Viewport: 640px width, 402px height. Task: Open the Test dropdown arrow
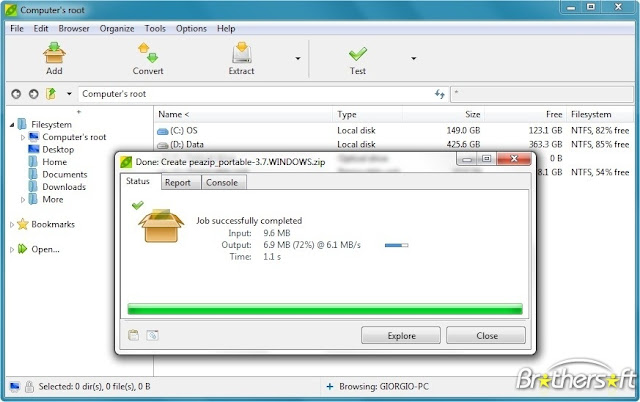pyautogui.click(x=413, y=59)
